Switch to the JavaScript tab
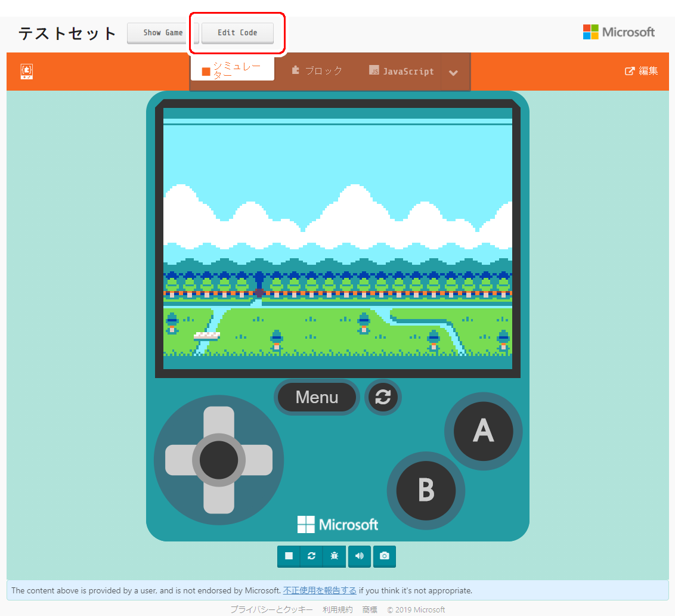Screen dimensions: 675x616 401,71
